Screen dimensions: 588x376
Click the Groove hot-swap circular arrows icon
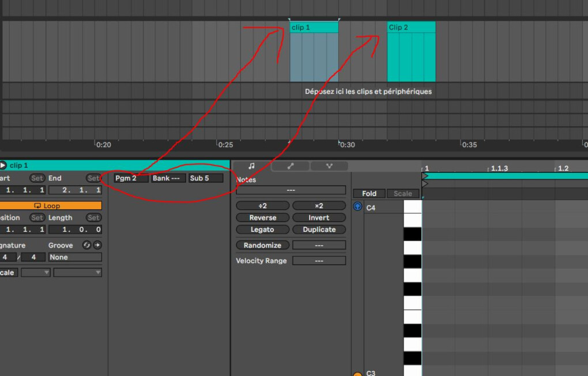coord(86,245)
